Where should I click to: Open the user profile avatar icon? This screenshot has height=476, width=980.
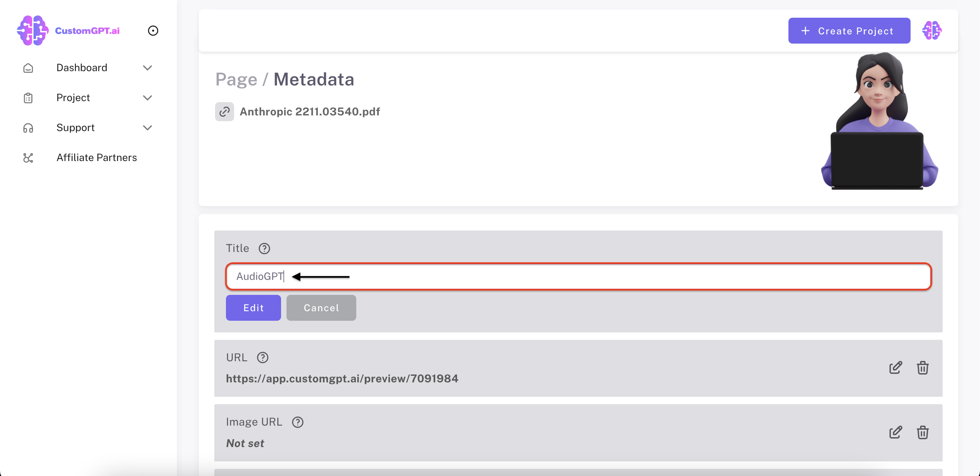click(931, 30)
